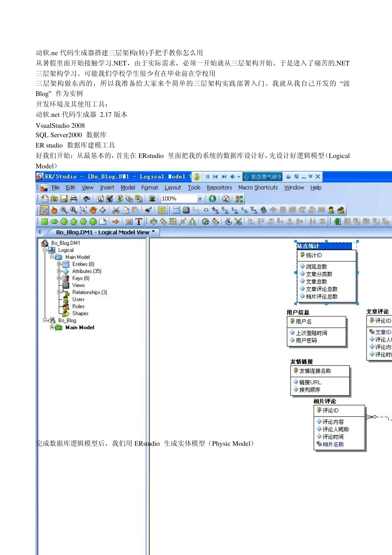The width and height of the screenshot is (392, 555).
Task: Collapse the Logical tree node
Action: pos(45,250)
